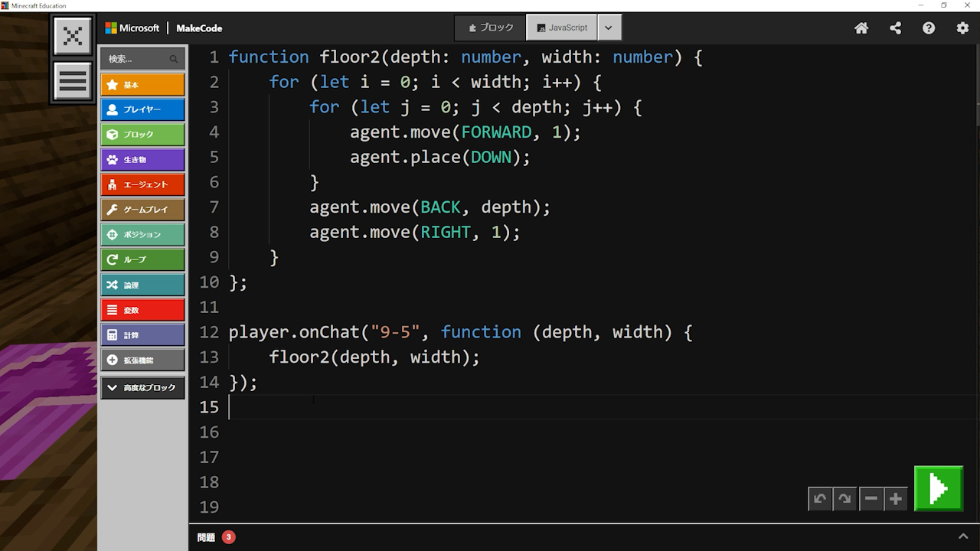Zoom out with the minus button
Image resolution: width=980 pixels, height=551 pixels.
(x=871, y=499)
